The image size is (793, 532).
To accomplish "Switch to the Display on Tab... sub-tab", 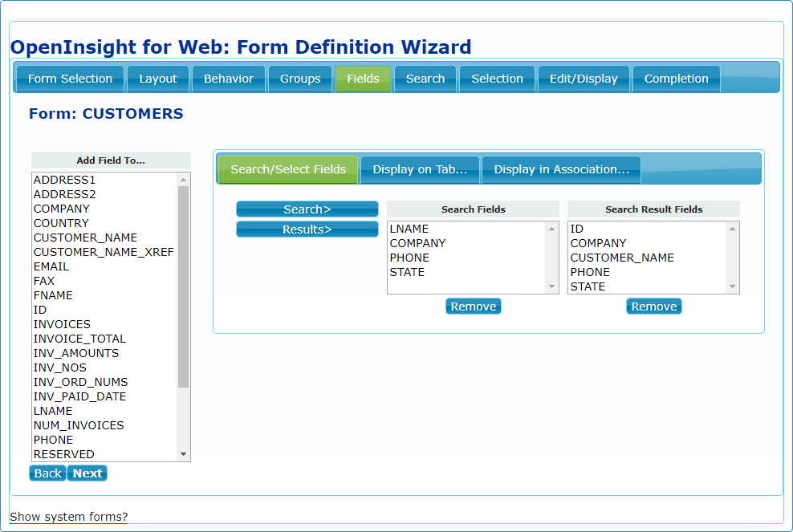I will pos(420,169).
